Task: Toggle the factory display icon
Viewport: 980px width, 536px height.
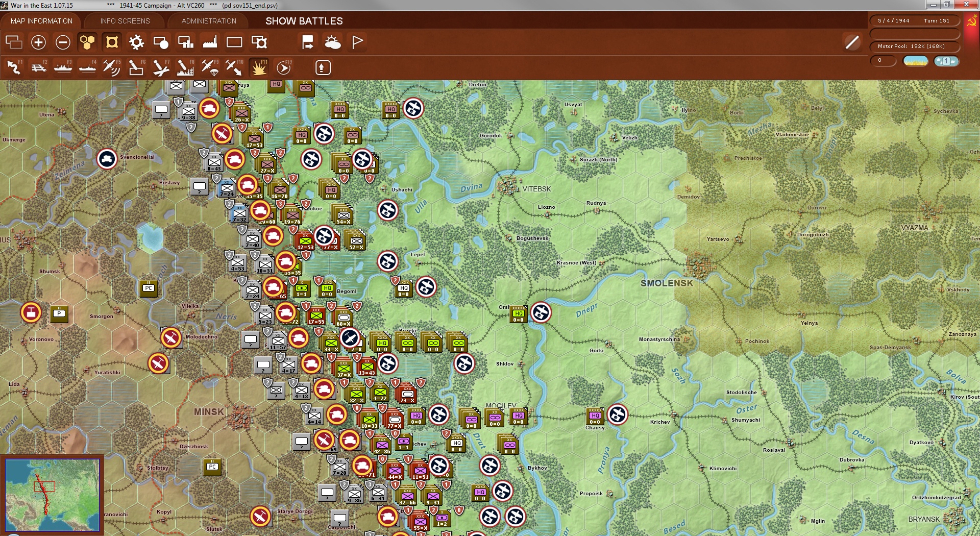Action: (x=210, y=42)
